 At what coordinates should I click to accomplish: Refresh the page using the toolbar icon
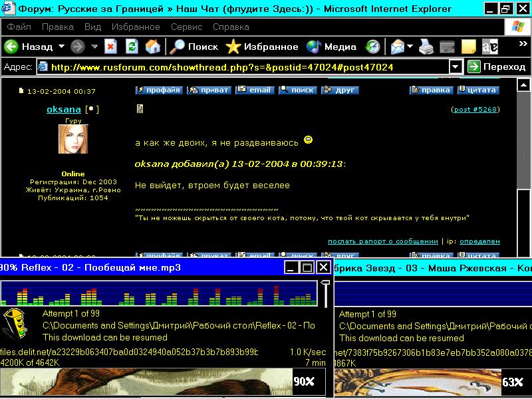click(x=132, y=47)
